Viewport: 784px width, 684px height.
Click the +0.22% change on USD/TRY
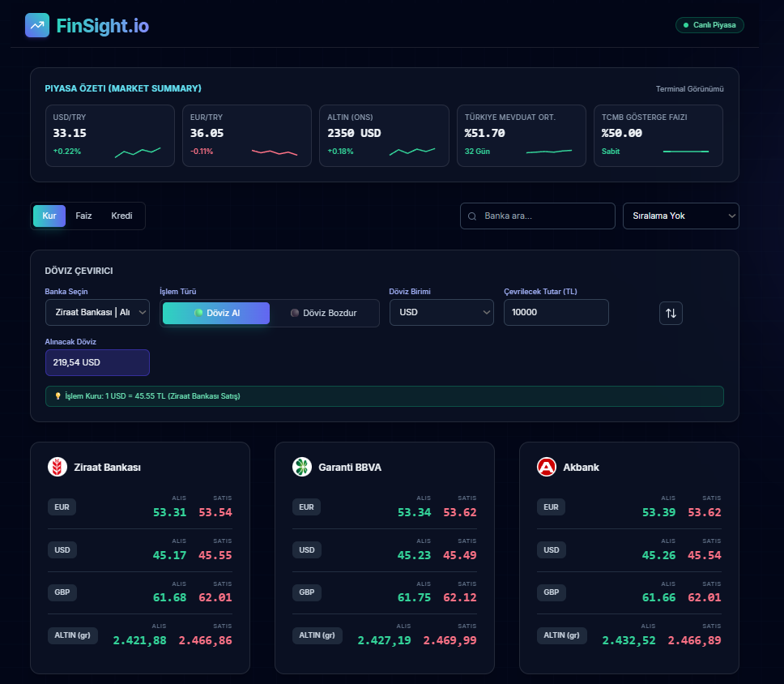[x=67, y=151]
